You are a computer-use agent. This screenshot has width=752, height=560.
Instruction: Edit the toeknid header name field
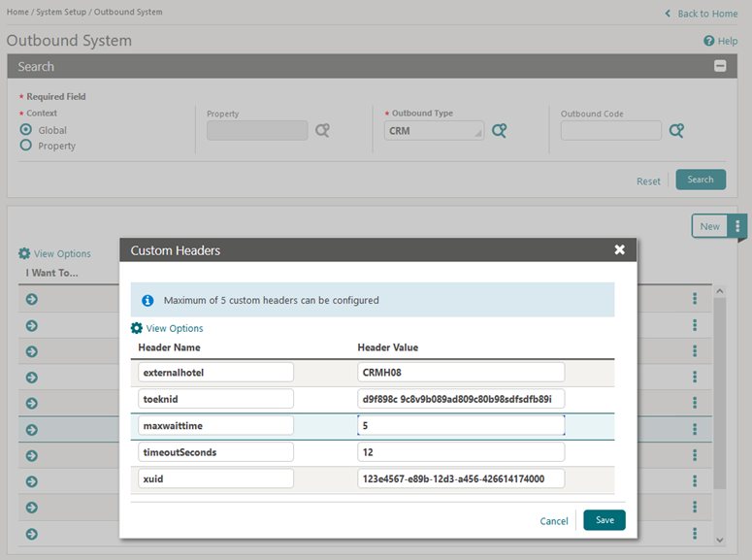[x=215, y=399]
